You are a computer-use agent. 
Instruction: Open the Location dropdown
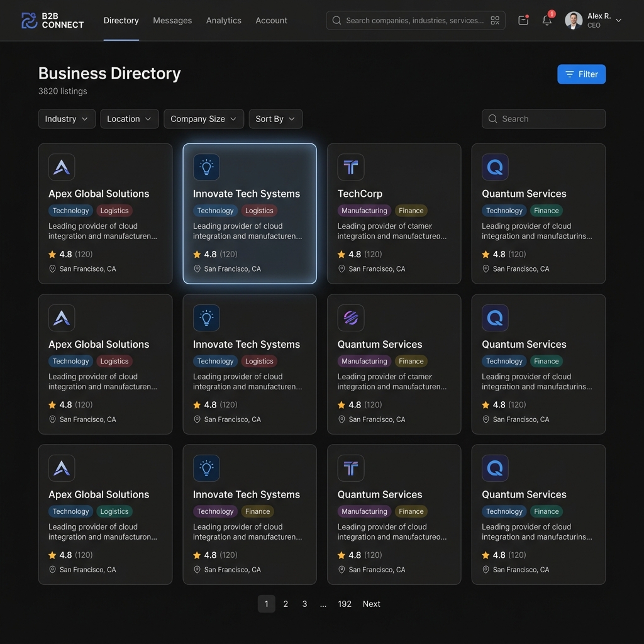(130, 119)
